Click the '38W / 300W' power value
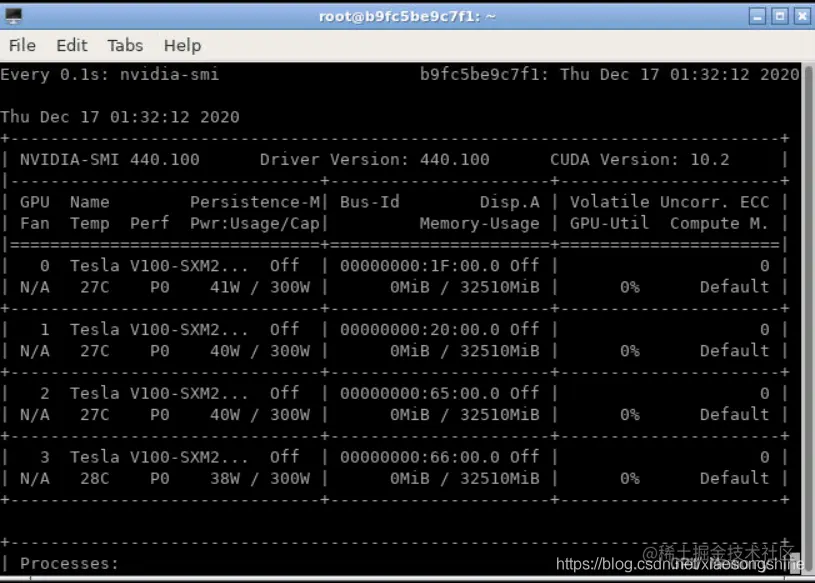The width and height of the screenshot is (815, 583). coord(260,479)
